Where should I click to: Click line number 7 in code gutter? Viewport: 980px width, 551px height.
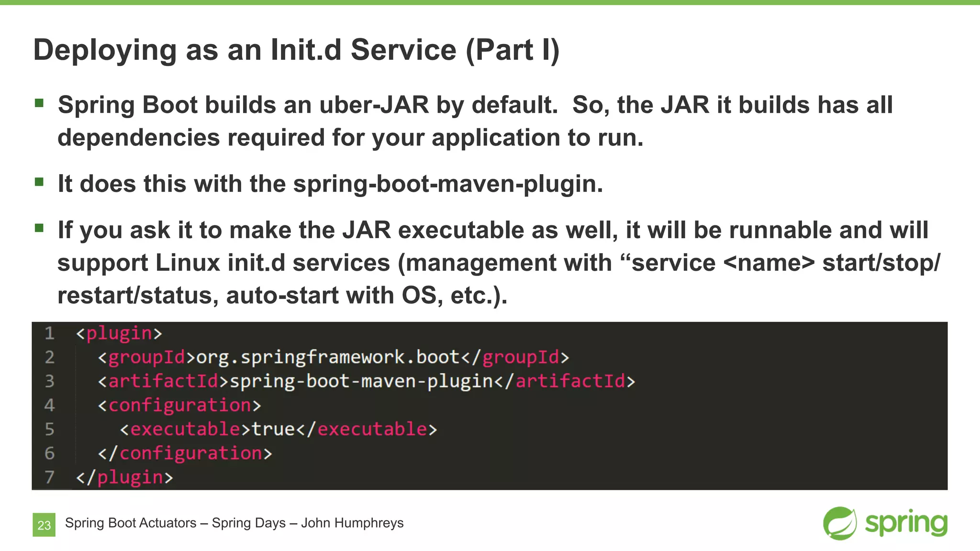pos(49,477)
